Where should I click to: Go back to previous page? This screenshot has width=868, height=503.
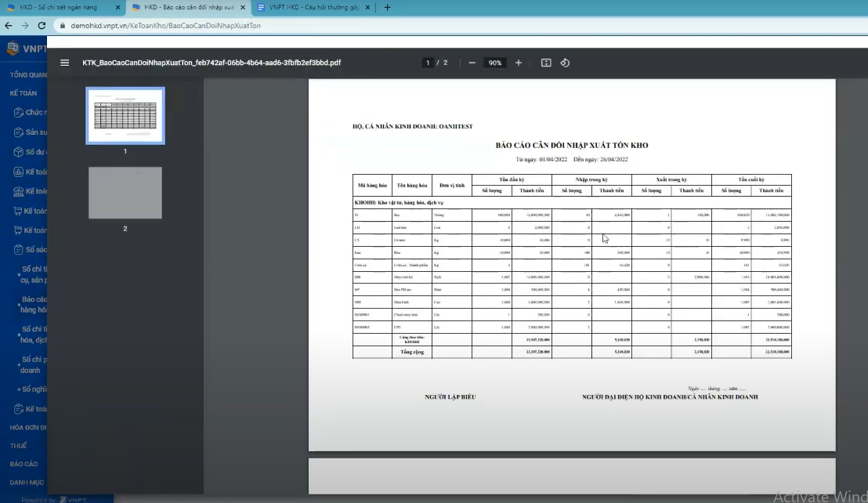pyautogui.click(x=9, y=25)
